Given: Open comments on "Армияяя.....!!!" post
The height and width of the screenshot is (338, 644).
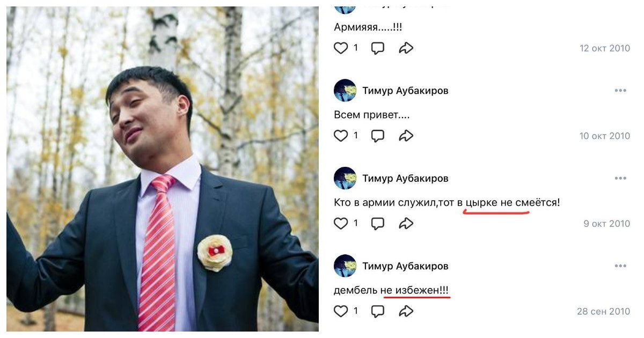Looking at the screenshot, I should [x=378, y=48].
